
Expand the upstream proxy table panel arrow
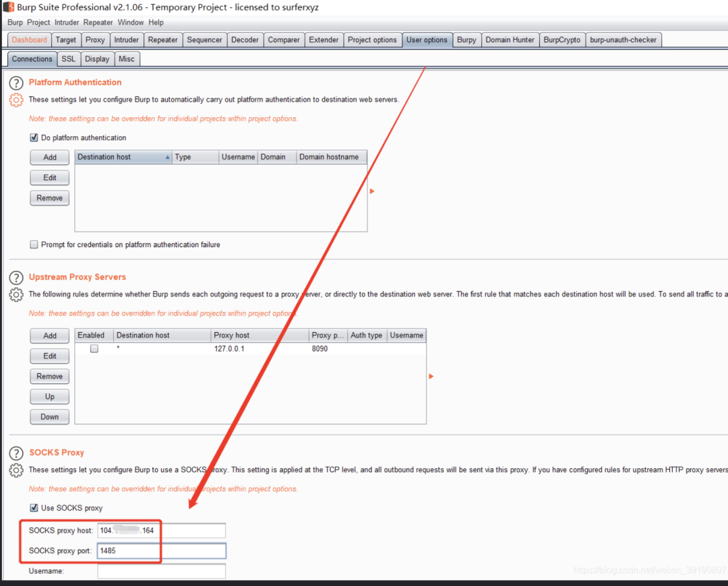tap(431, 377)
